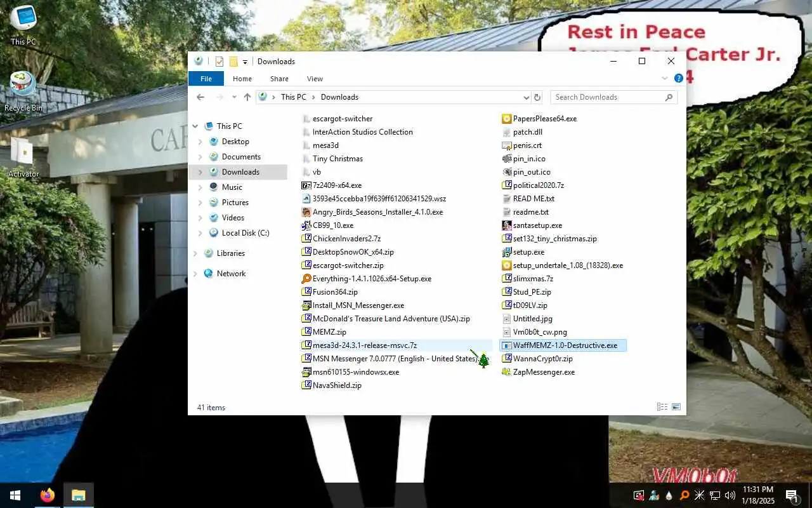Select the CB99_10.exe file icon
812x508 pixels.
(x=306, y=225)
